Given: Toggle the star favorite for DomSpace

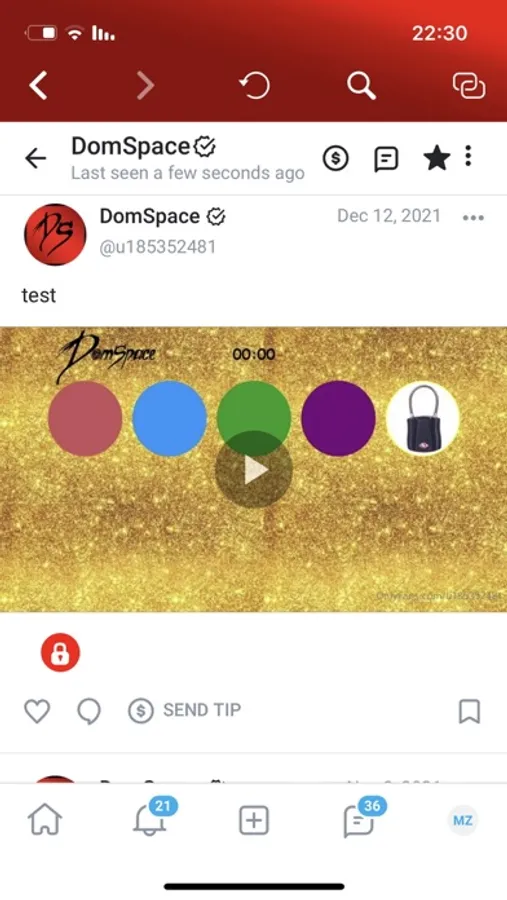Looking at the screenshot, I should pos(436,158).
